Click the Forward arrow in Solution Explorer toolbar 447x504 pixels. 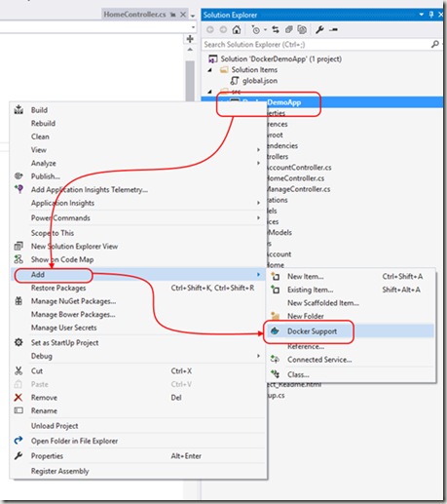click(x=223, y=29)
